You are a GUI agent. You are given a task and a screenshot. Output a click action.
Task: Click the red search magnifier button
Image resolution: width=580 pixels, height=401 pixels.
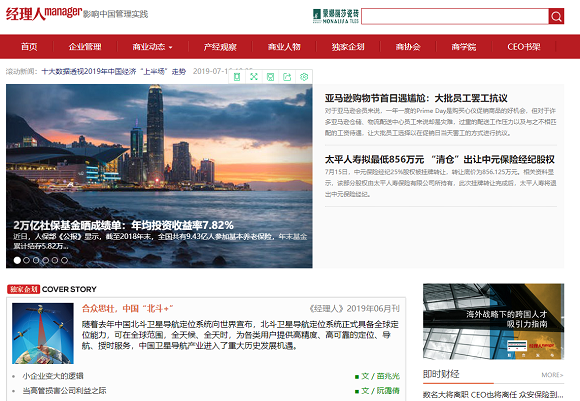[556, 16]
